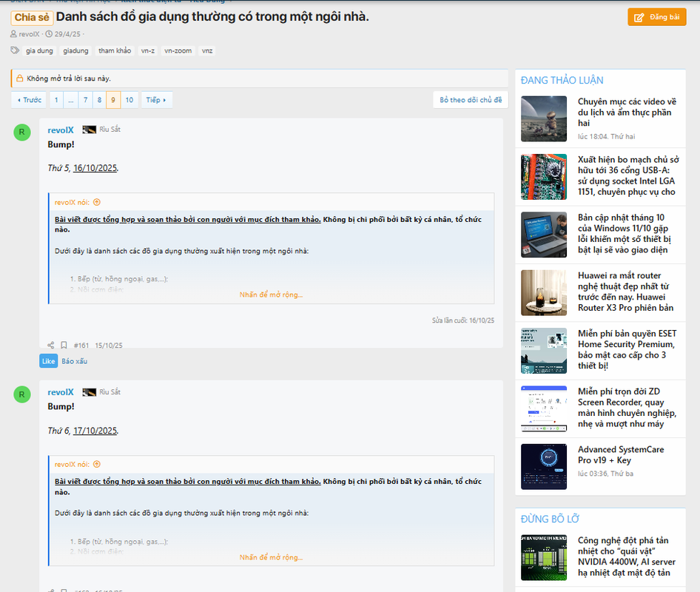
Task: Open thumbnail for Huawei router article
Action: tap(544, 293)
